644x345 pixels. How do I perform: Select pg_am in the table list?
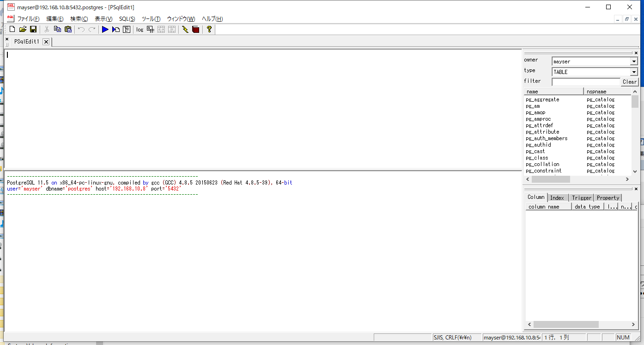[x=533, y=106]
